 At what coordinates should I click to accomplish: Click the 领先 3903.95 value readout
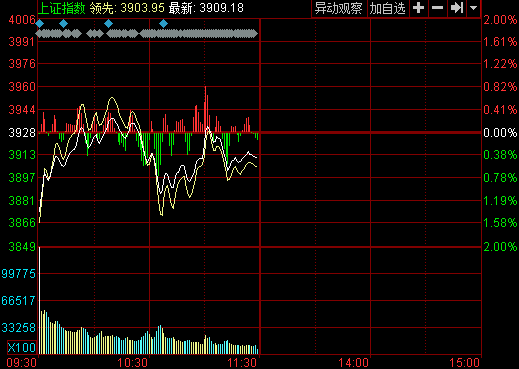tap(127, 8)
